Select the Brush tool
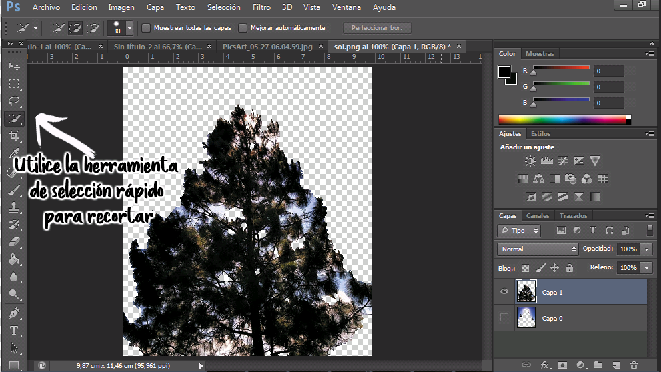Viewport: 661px width, 372px height. (x=14, y=190)
